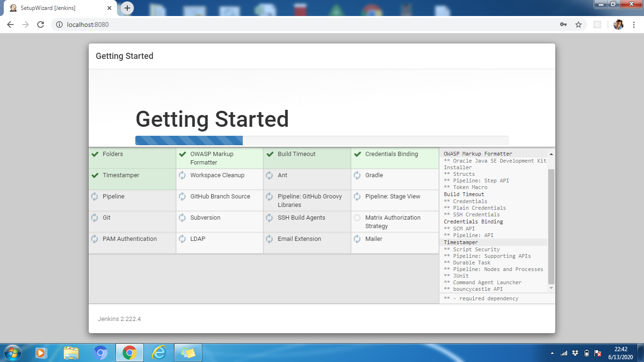Click the 'OWASP Markup Formatter' log entry
The width and height of the screenshot is (644, 362).
(x=478, y=154)
